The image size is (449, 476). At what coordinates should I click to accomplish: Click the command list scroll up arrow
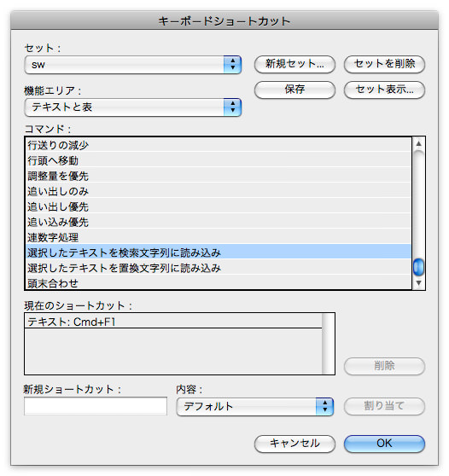pyautogui.click(x=418, y=143)
